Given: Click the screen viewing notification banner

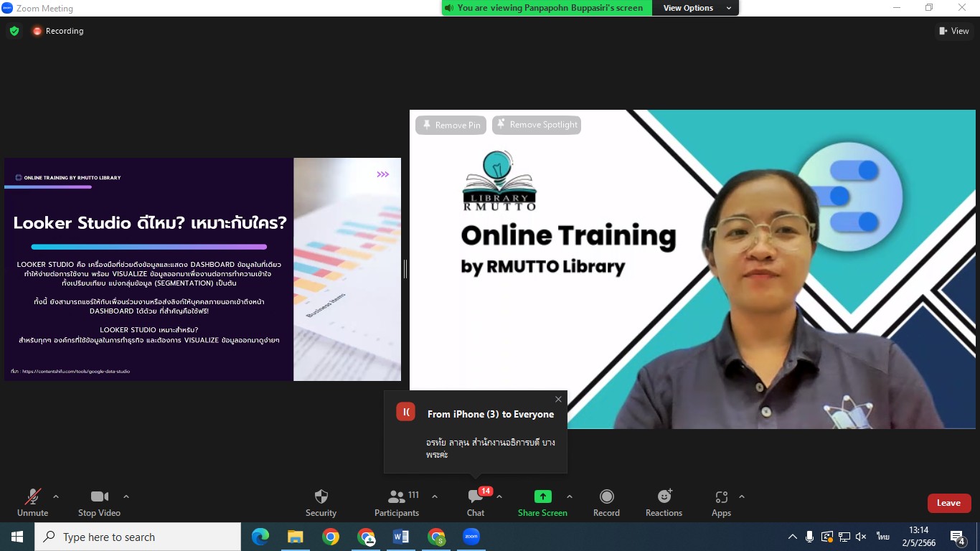Looking at the screenshot, I should click(x=547, y=8).
